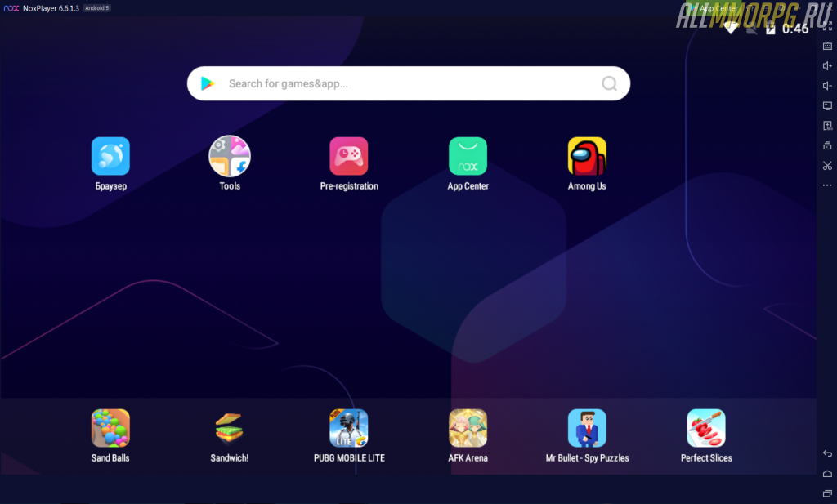
Task: Start PUBG MOBILE LITE
Action: [x=348, y=428]
